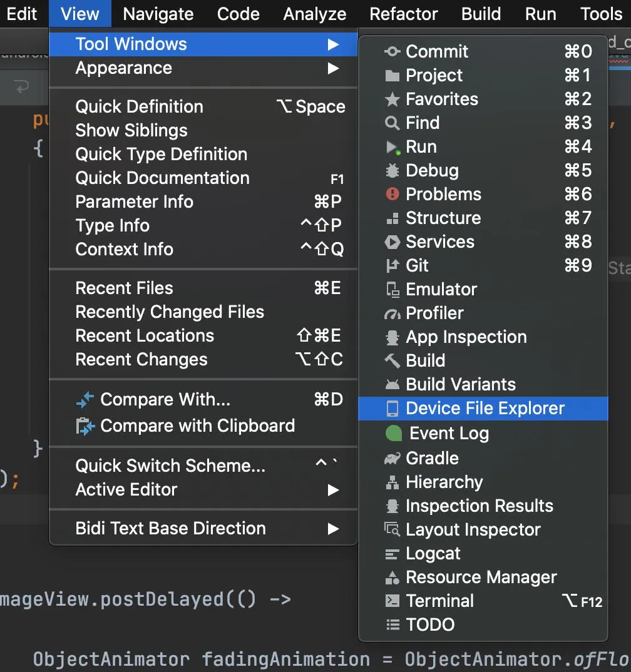
Task: Select Quick Documentation menu entry
Action: tap(162, 178)
